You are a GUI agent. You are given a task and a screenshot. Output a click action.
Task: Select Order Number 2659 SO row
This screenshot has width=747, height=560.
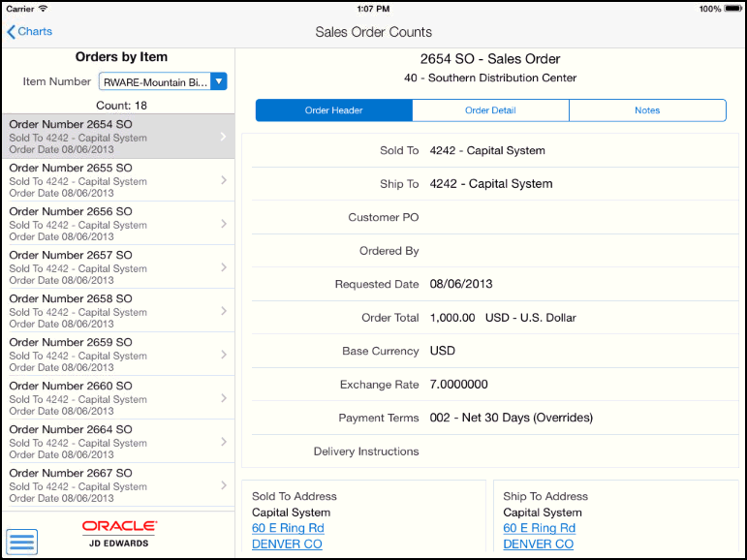118,355
